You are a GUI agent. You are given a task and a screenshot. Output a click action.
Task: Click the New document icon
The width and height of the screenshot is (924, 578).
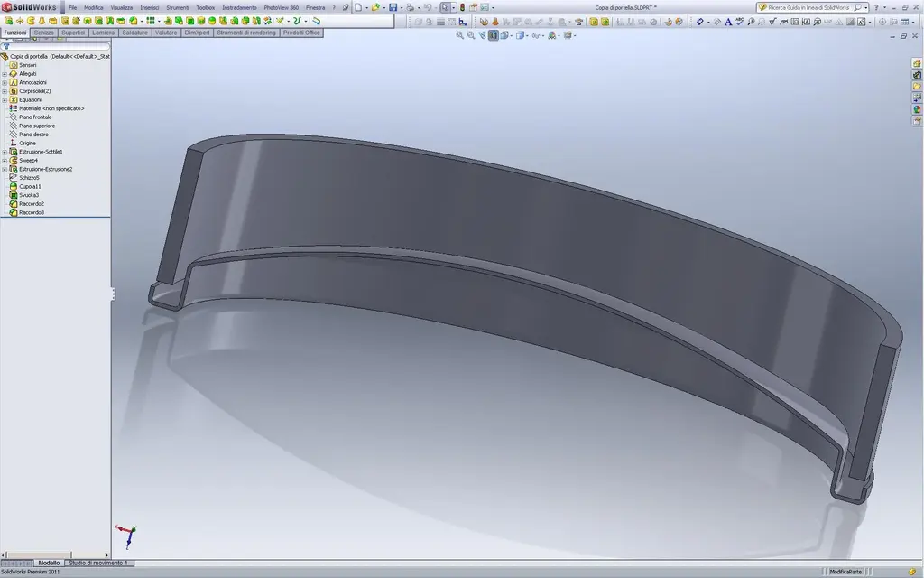[358, 7]
